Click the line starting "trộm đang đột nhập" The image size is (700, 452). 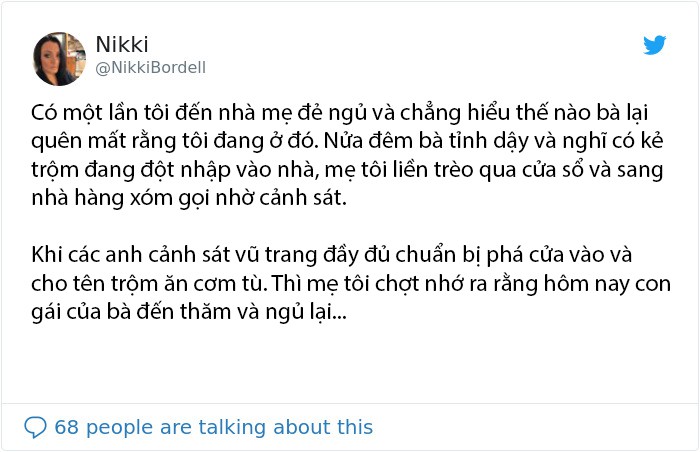point(347,170)
